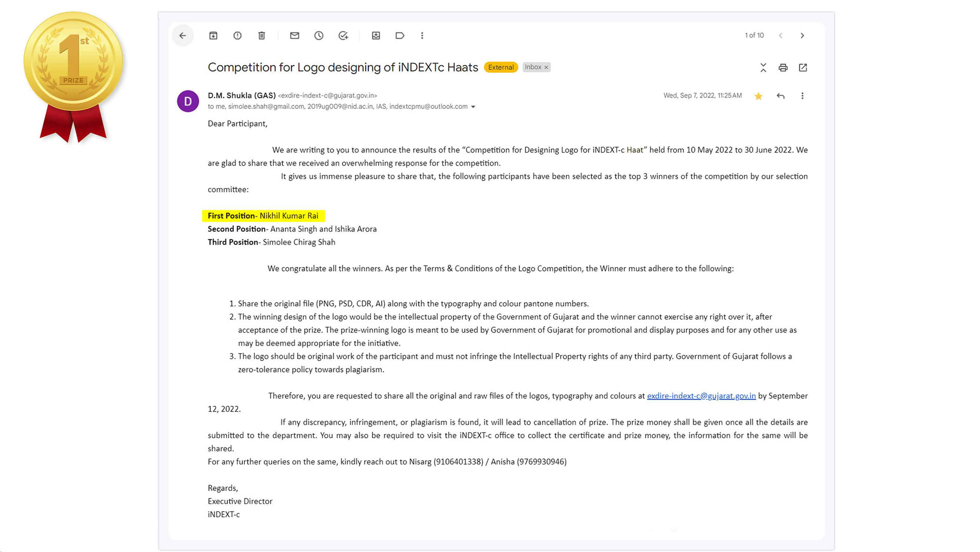Remove the Inbox label from the email
The width and height of the screenshot is (980, 552).
[x=546, y=67]
